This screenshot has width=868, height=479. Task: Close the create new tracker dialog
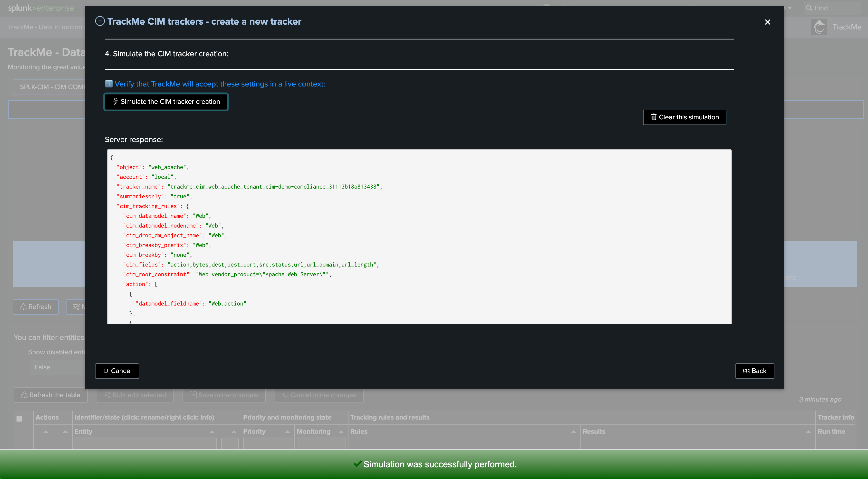pos(768,22)
